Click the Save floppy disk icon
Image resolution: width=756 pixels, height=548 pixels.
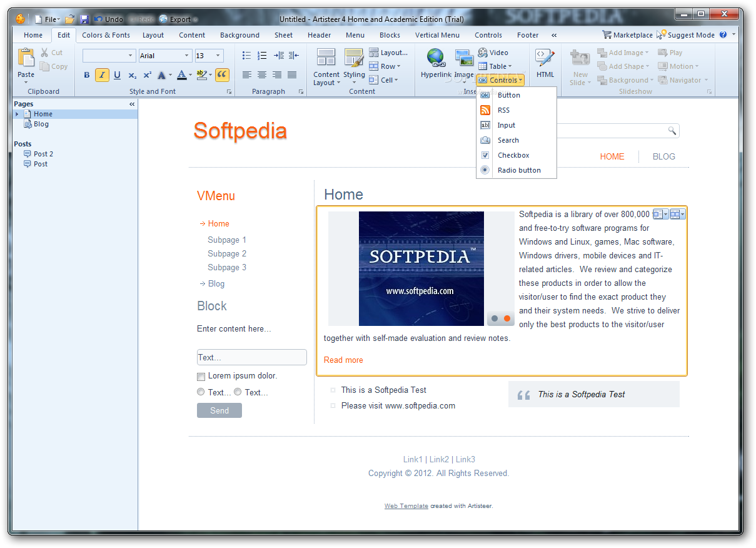84,19
